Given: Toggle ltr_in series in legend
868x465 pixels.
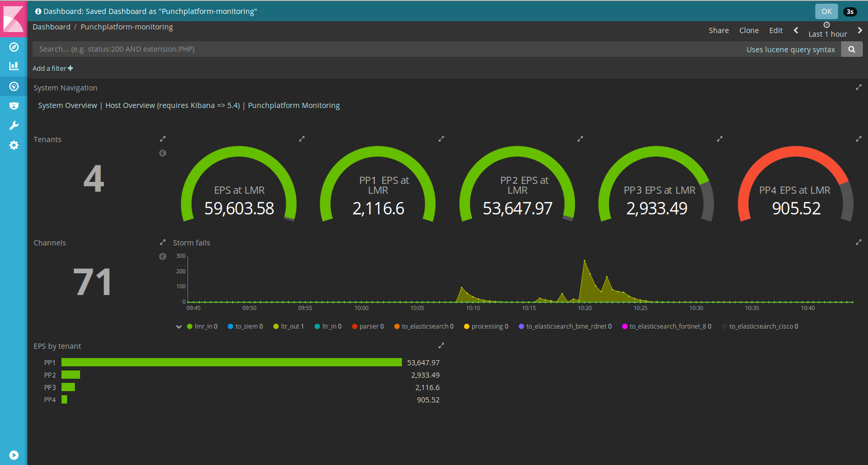Looking at the screenshot, I should coord(328,327).
